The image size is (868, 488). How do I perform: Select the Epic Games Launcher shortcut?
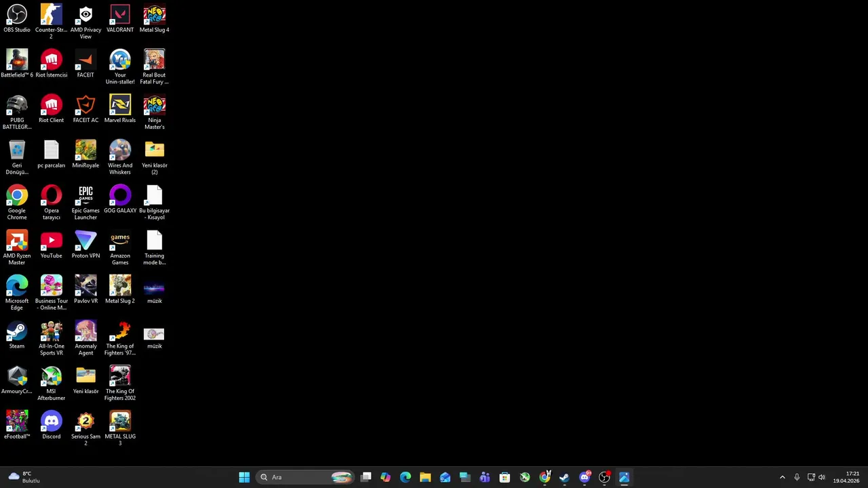[85, 203]
